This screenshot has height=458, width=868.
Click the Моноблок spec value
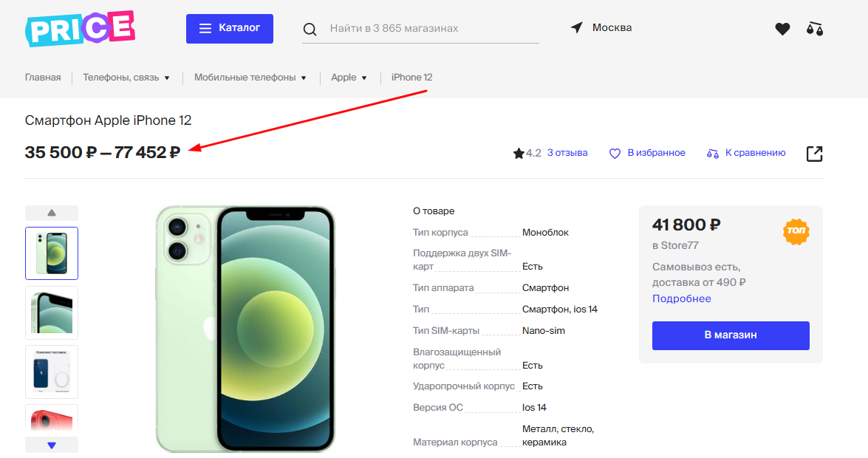(x=545, y=233)
